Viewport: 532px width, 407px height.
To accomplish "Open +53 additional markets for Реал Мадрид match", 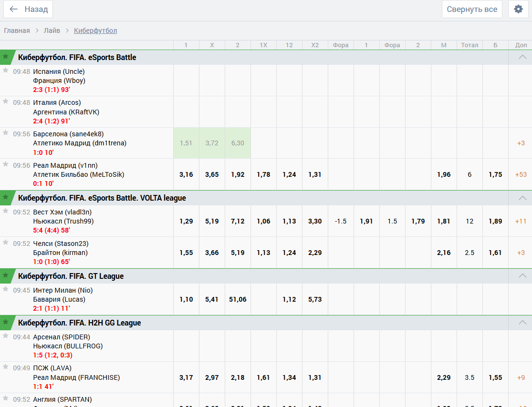I will pyautogui.click(x=521, y=174).
